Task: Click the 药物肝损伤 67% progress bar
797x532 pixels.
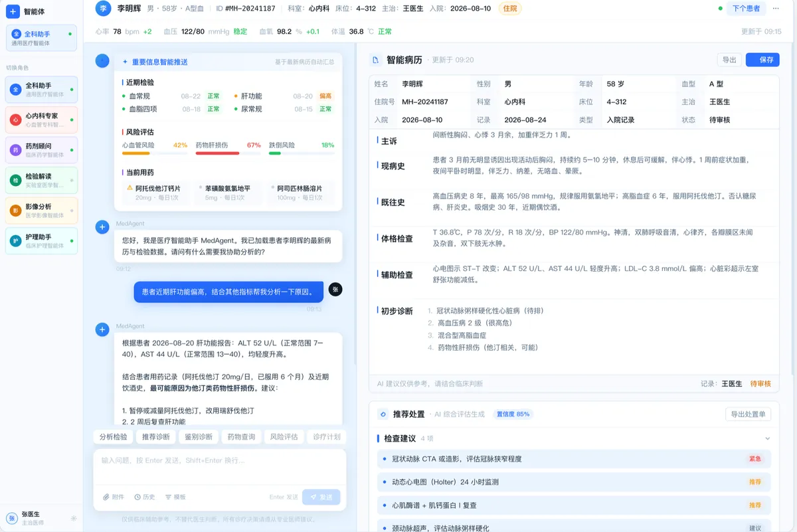Action: [x=228, y=153]
